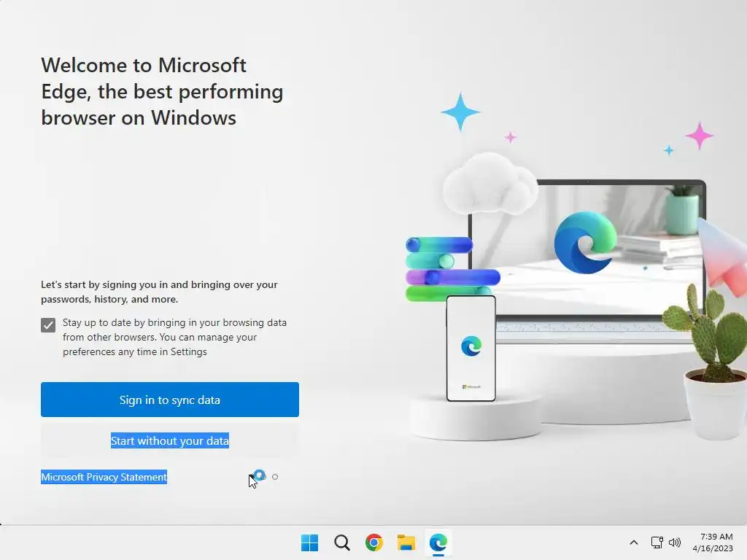Open taskbar Search magnifier

(341, 542)
